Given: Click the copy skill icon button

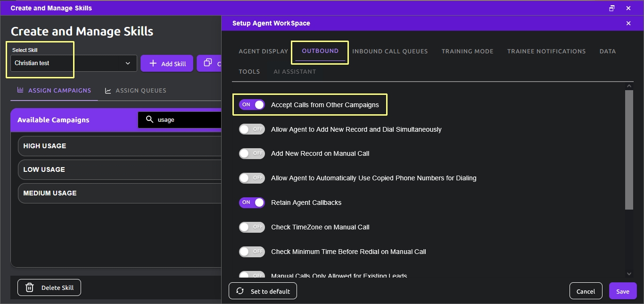Looking at the screenshot, I should pyautogui.click(x=208, y=63).
